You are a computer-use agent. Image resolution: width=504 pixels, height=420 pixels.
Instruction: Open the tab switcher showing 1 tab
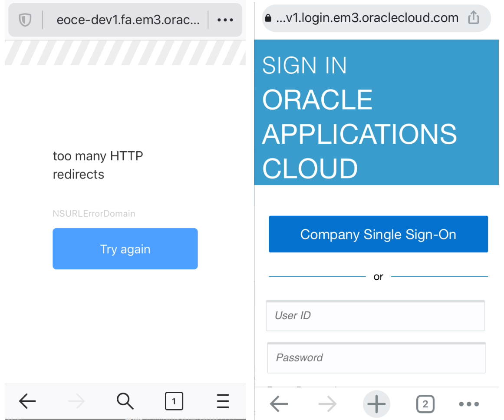(174, 401)
